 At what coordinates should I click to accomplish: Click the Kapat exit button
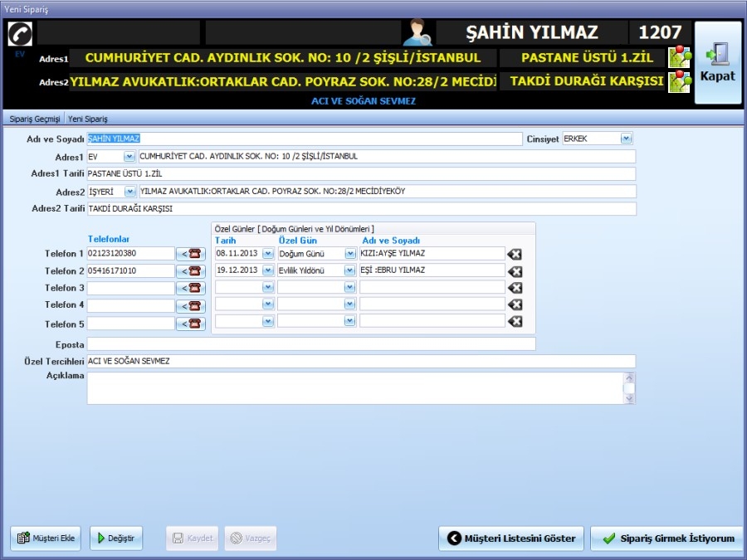(718, 62)
